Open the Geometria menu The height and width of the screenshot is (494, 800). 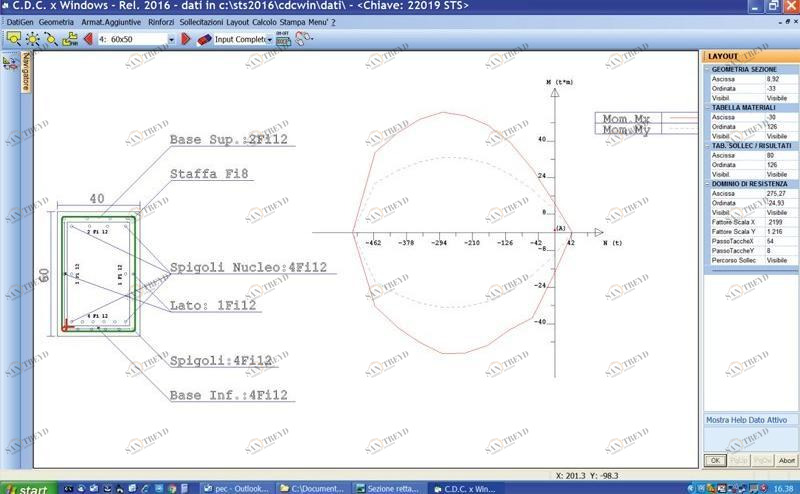(x=56, y=21)
